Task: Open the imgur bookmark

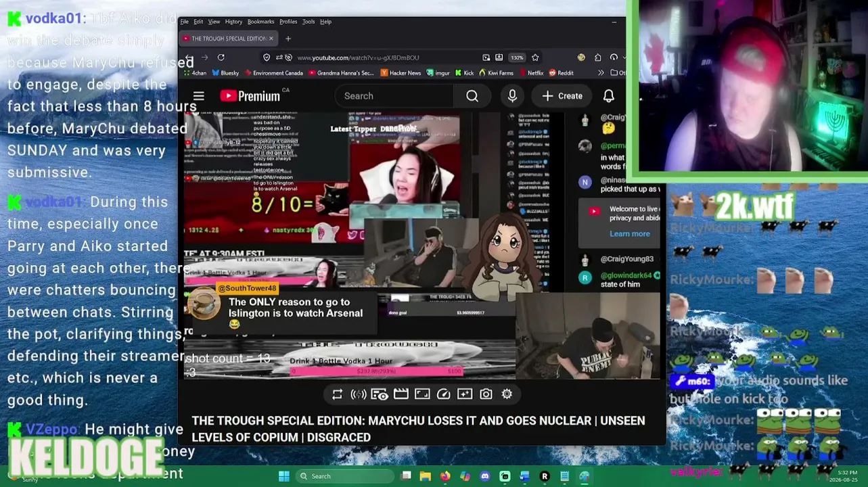Action: [438, 73]
